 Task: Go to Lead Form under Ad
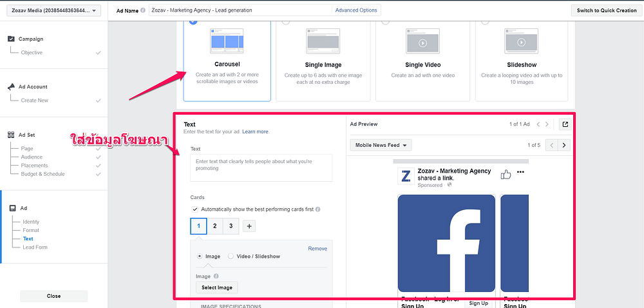pos(35,247)
